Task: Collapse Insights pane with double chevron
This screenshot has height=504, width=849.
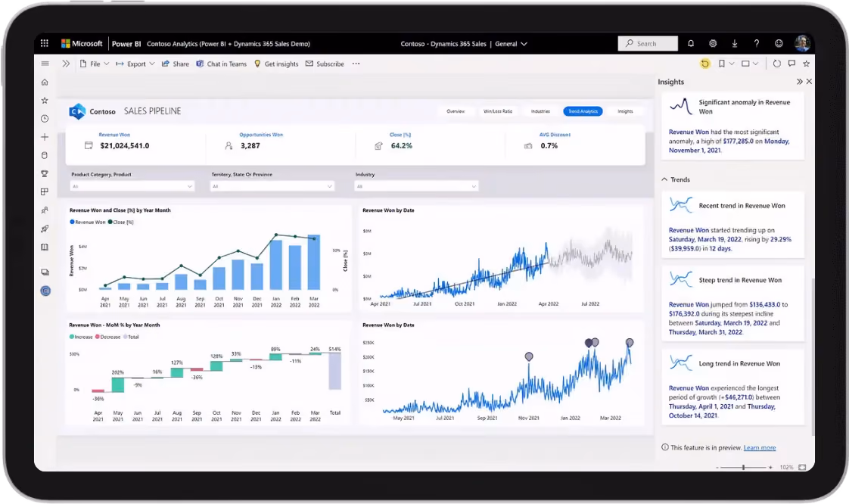Action: click(800, 81)
